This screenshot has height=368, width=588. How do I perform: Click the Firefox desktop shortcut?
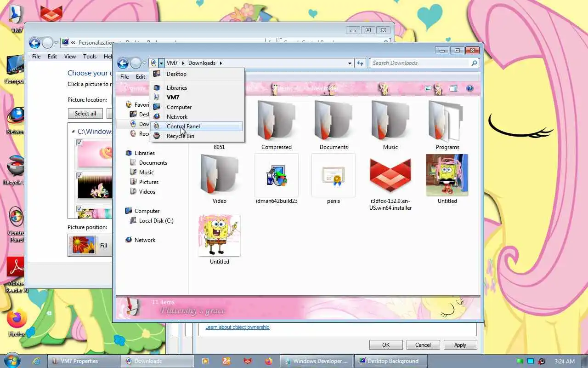(x=17, y=318)
